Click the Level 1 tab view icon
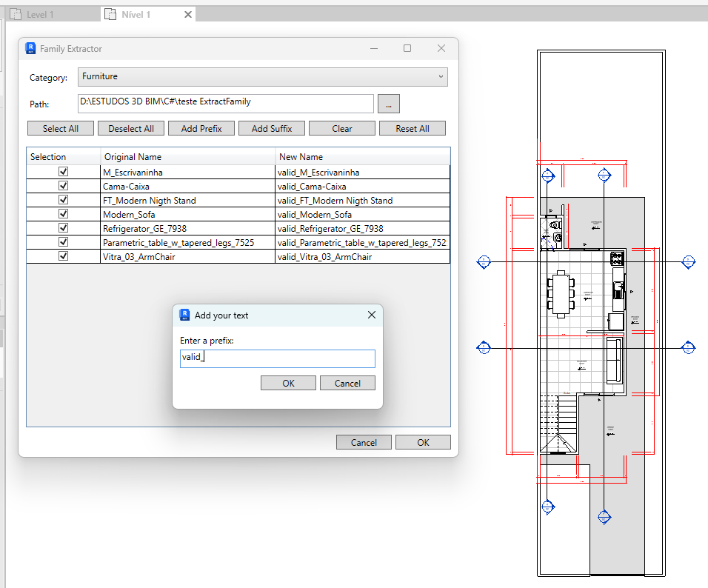The height and width of the screenshot is (588, 708). [16, 15]
